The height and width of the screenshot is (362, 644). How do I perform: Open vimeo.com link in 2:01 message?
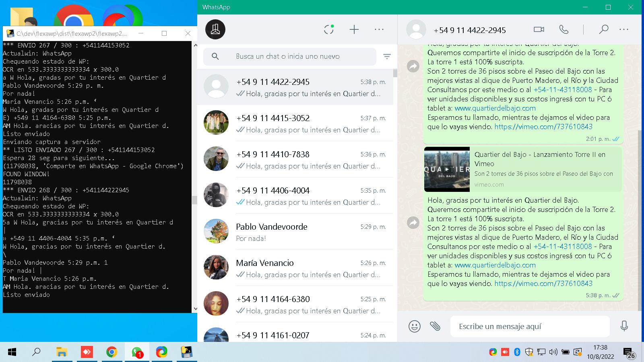(x=543, y=127)
